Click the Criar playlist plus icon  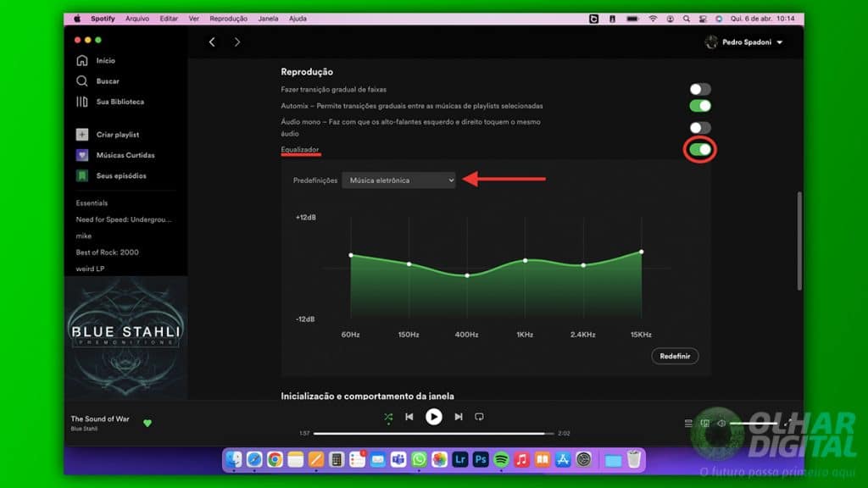click(x=82, y=135)
